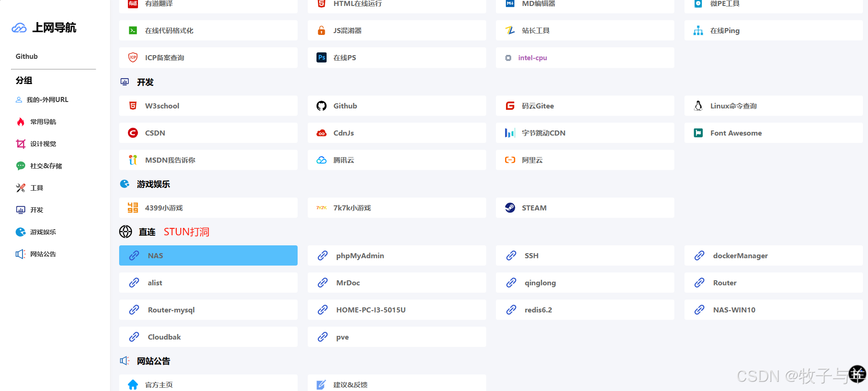Open the Github link in sidebar
Screen dimensions: 868x391
27,57
